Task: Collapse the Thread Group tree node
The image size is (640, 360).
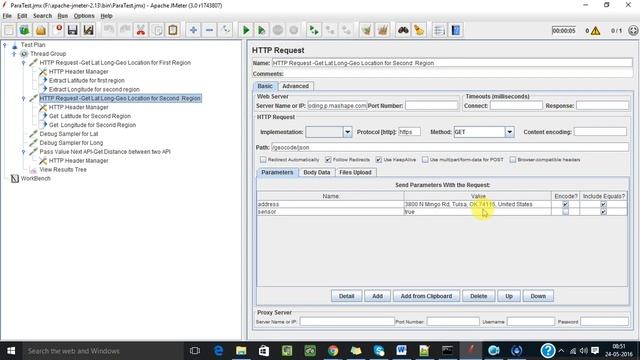Action: [14, 54]
